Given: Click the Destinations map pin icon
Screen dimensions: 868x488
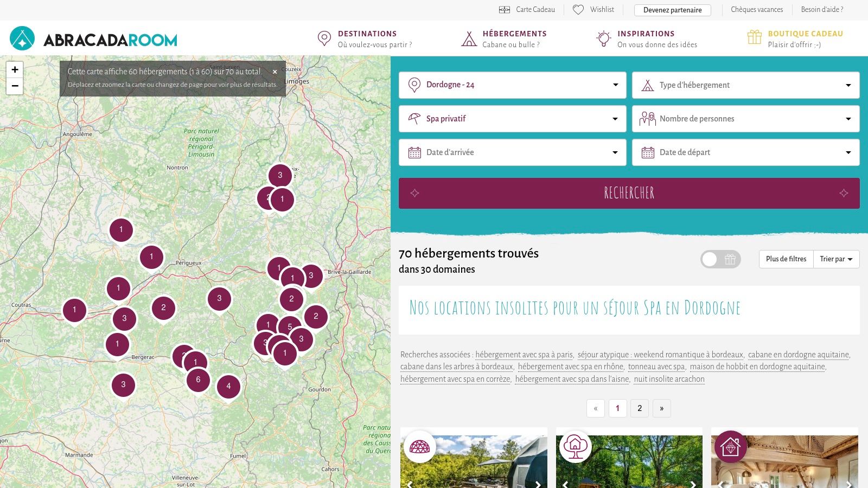Looking at the screenshot, I should (324, 38).
